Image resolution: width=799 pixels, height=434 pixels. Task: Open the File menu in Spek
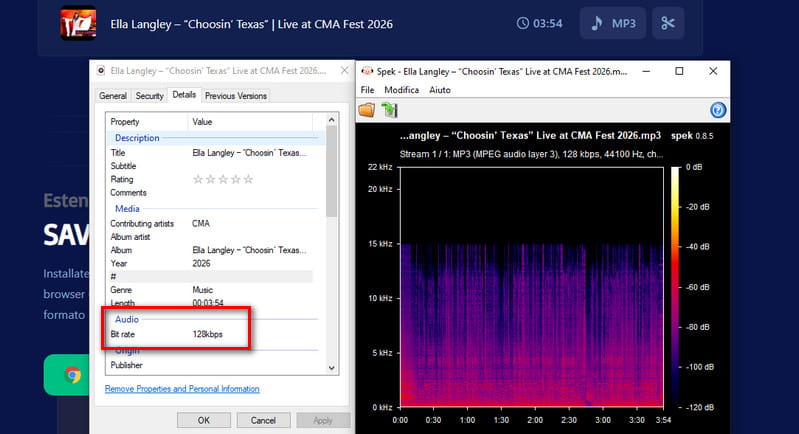[x=367, y=90]
